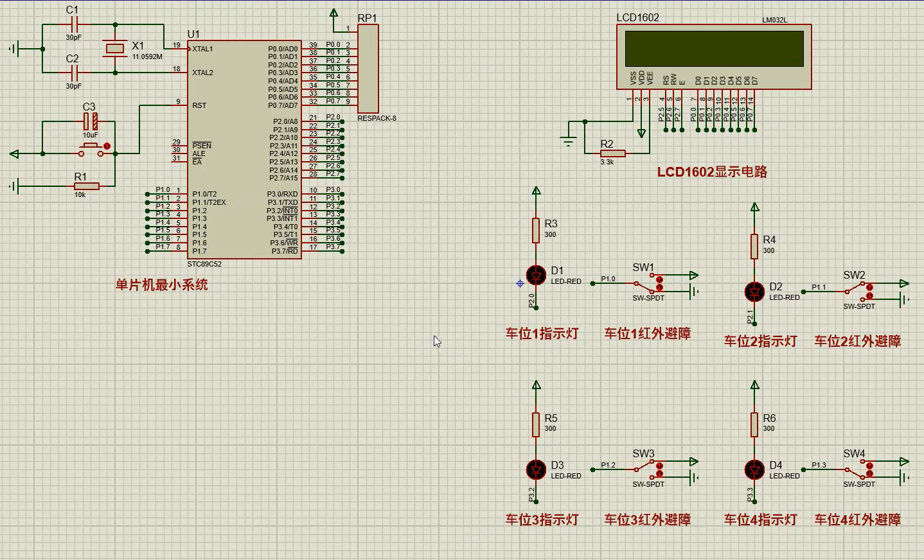
Task: Select the 10k resistor R1
Action: [x=86, y=186]
